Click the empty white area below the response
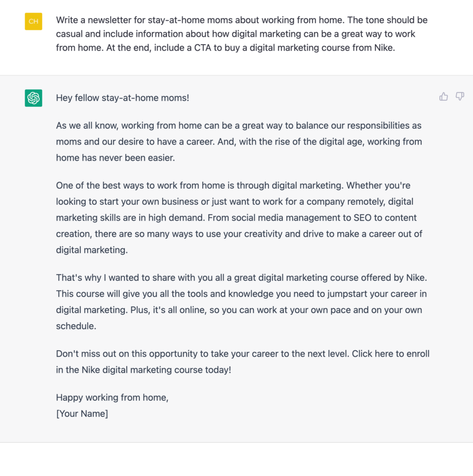Image resolution: width=473 pixels, height=476 pixels. pyautogui.click(x=236, y=459)
